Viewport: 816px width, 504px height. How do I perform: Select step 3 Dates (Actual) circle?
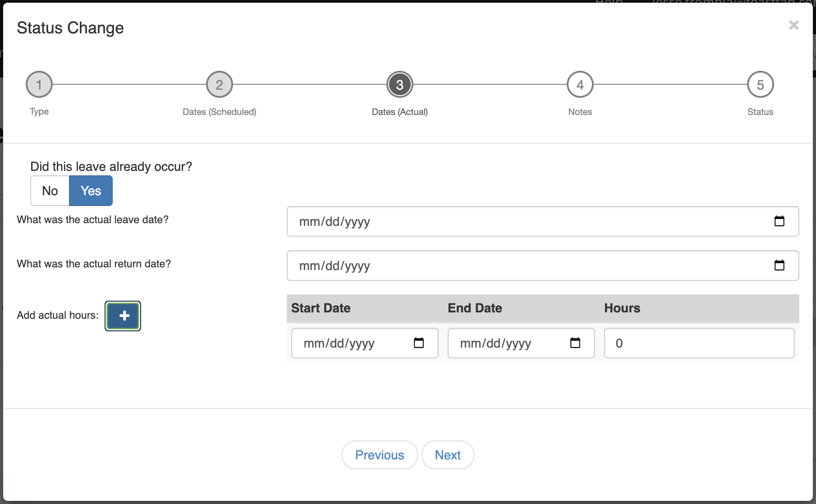click(x=400, y=85)
